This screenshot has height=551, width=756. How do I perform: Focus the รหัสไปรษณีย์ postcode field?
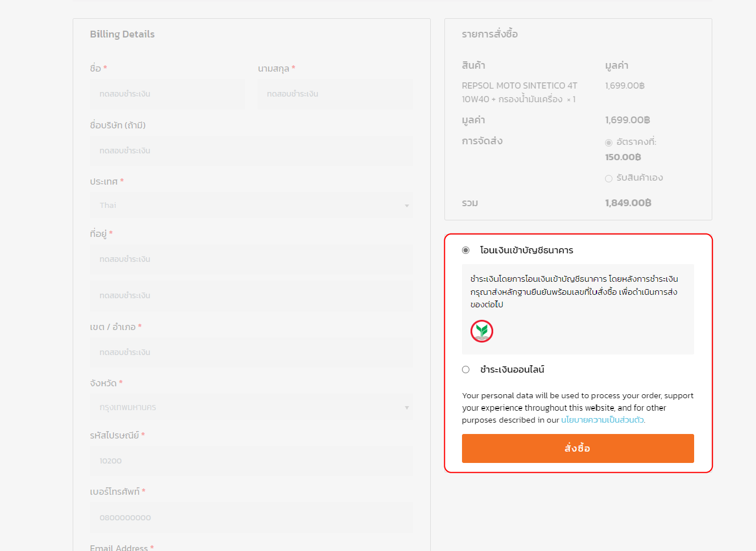tap(251, 461)
